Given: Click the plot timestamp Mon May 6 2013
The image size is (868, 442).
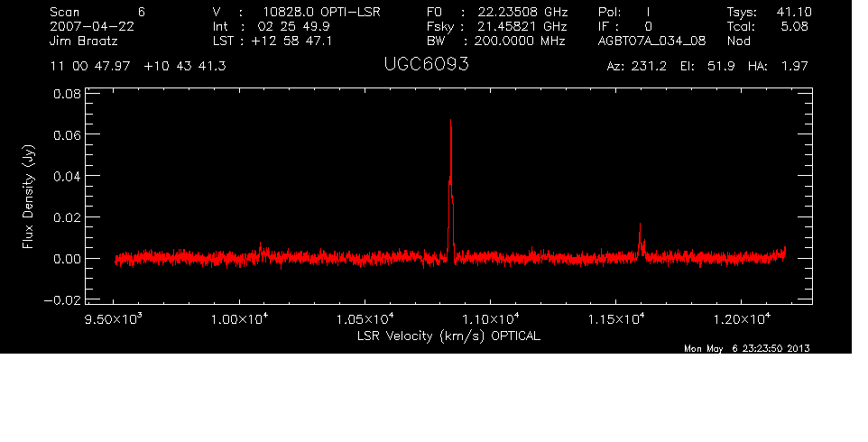Looking at the screenshot, I should [x=747, y=348].
